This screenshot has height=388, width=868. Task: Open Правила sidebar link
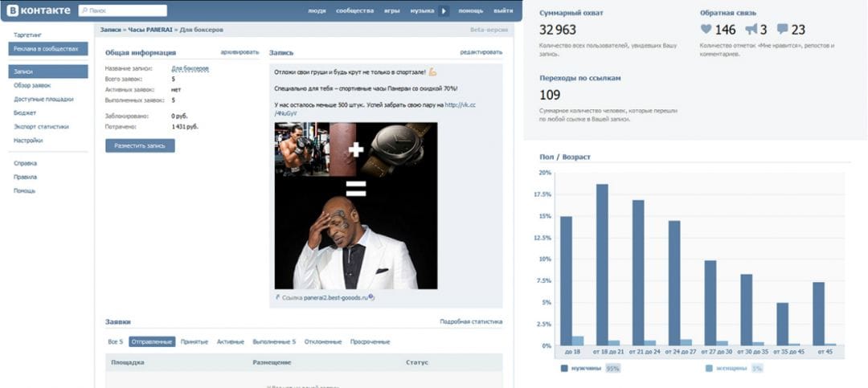[x=26, y=177]
